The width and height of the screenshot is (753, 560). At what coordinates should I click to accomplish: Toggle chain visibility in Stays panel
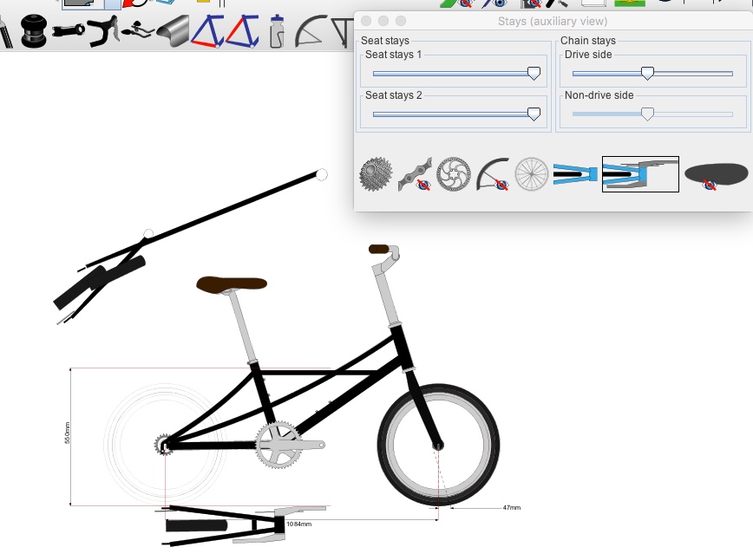tap(415, 174)
